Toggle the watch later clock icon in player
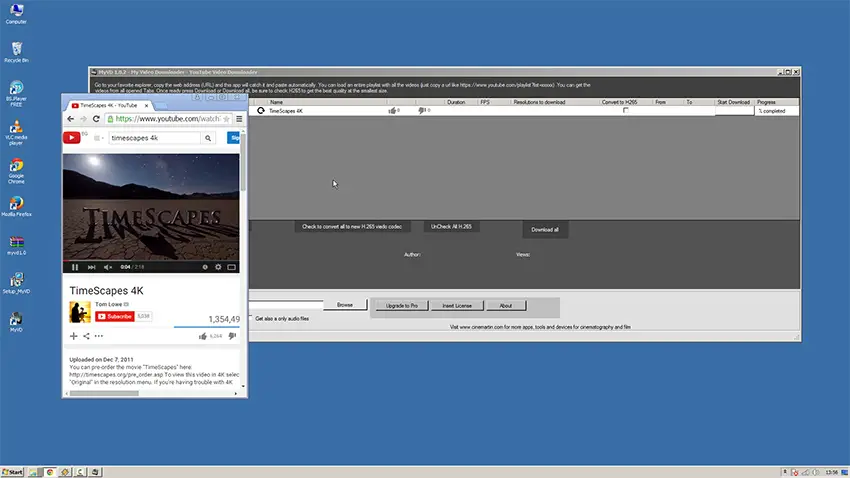The height and width of the screenshot is (478, 850). (x=205, y=267)
